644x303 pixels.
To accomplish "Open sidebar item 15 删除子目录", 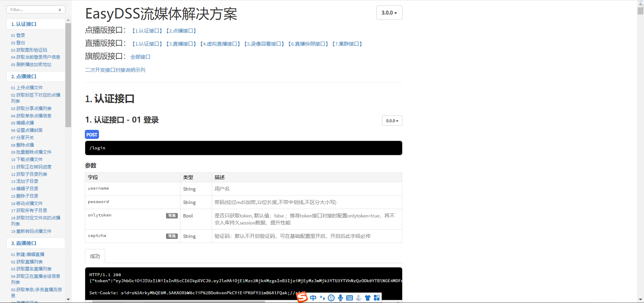I will [x=24, y=196].
